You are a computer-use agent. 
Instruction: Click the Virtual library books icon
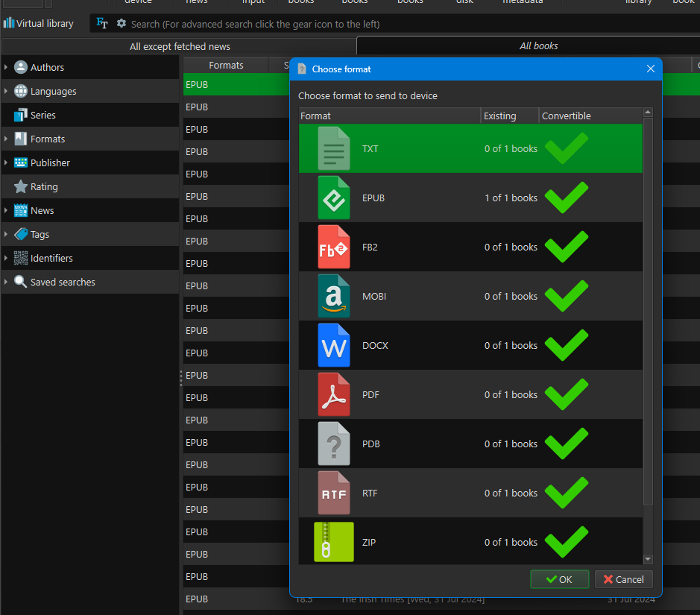[8, 23]
